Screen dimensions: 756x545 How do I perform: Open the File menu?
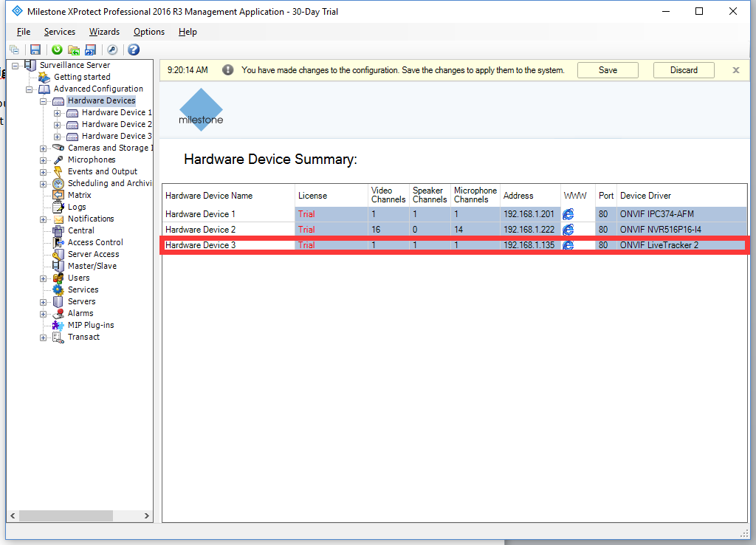click(x=24, y=32)
